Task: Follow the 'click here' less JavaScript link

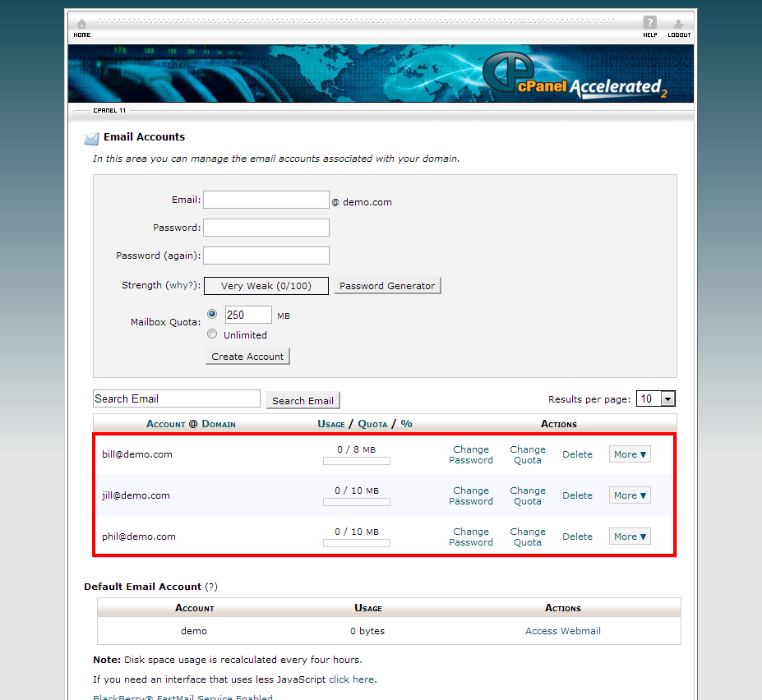Action: (x=351, y=679)
